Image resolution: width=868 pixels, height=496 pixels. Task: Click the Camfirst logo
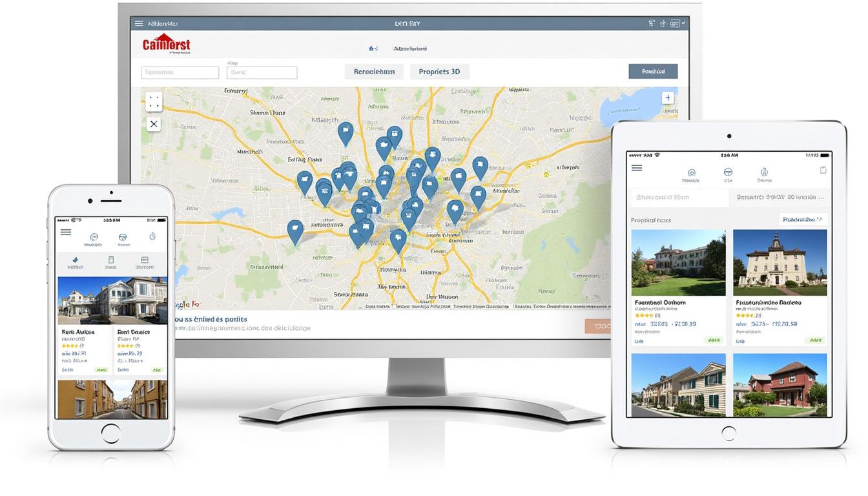pos(165,43)
